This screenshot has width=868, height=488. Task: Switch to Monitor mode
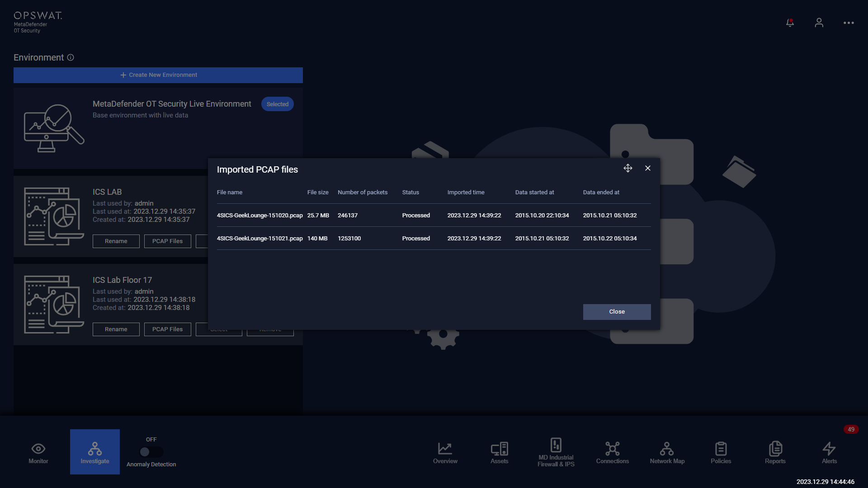pos(38,452)
